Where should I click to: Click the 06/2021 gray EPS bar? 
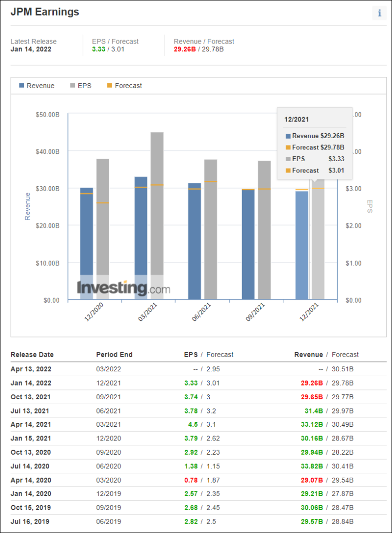[211, 229]
